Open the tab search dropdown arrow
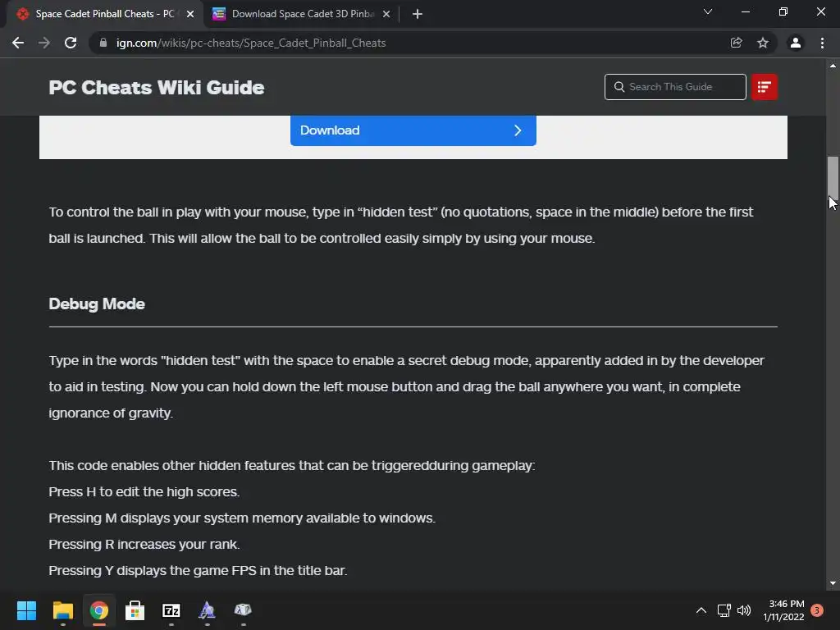This screenshot has height=630, width=840. (x=707, y=11)
